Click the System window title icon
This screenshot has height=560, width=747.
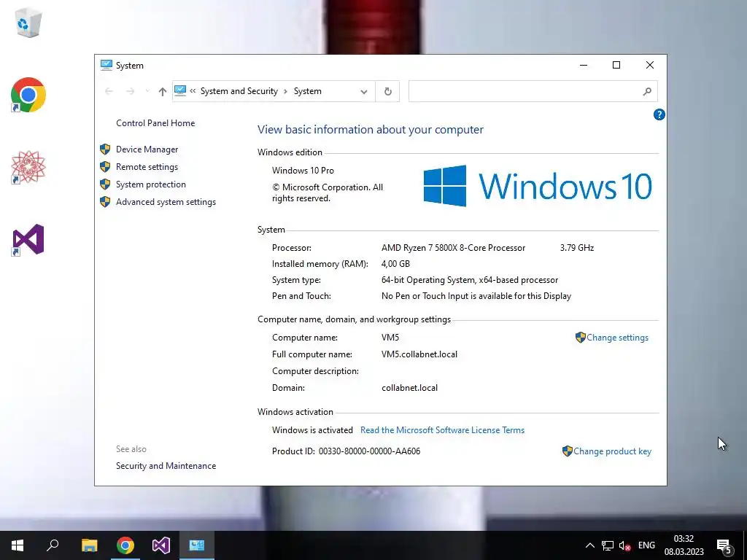(x=107, y=65)
